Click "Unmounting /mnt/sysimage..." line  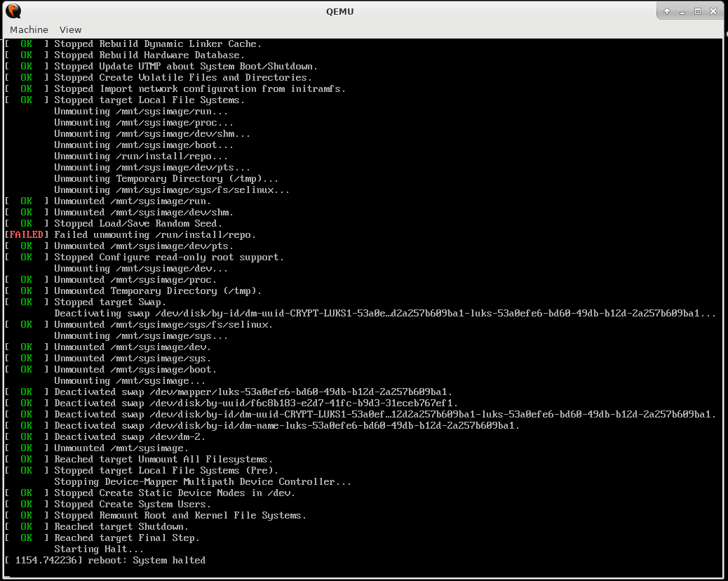pyautogui.click(x=130, y=381)
